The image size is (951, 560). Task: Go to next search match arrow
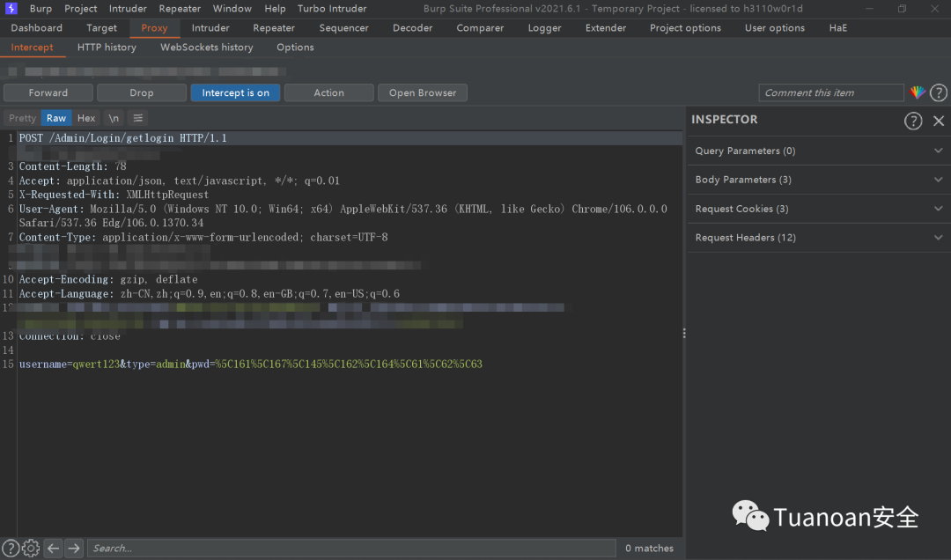click(x=74, y=548)
